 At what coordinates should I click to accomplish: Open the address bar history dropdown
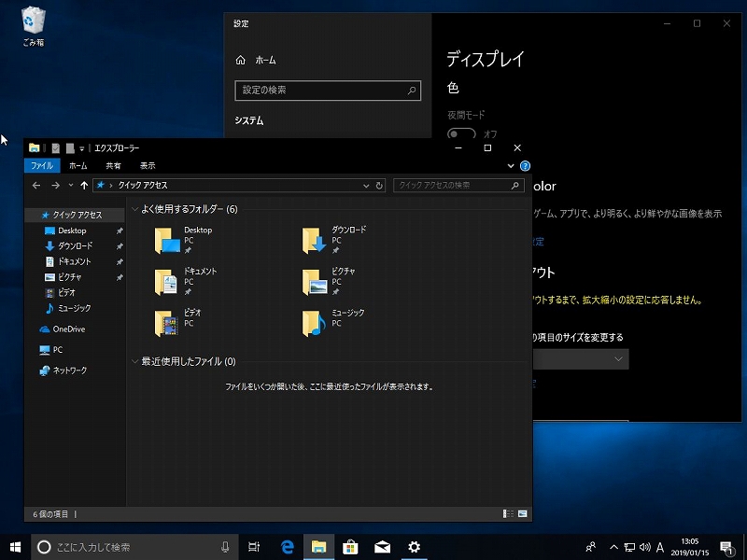(367, 186)
